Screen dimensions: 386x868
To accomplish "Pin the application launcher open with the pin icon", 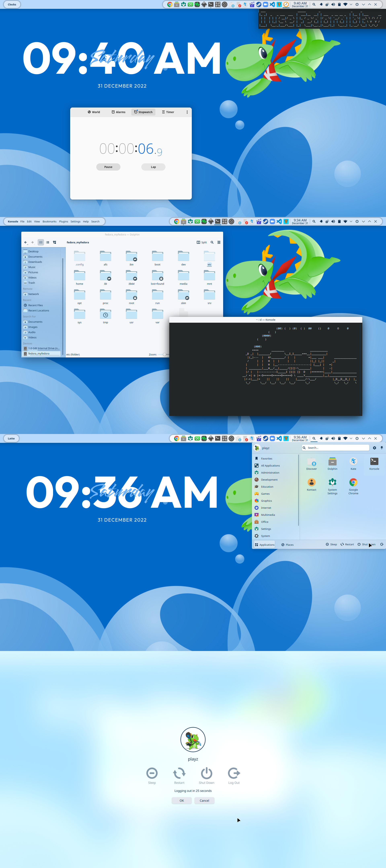I will pos(382,448).
